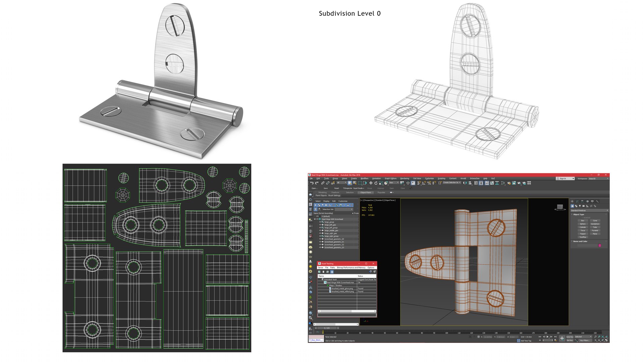The width and height of the screenshot is (644, 362).
Task: Select brushed_metal_gloss.png in Asset Tracking
Action: (342, 288)
